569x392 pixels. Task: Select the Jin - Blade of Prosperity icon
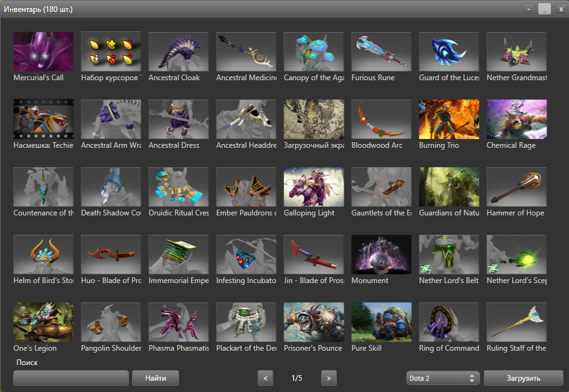pos(314,254)
